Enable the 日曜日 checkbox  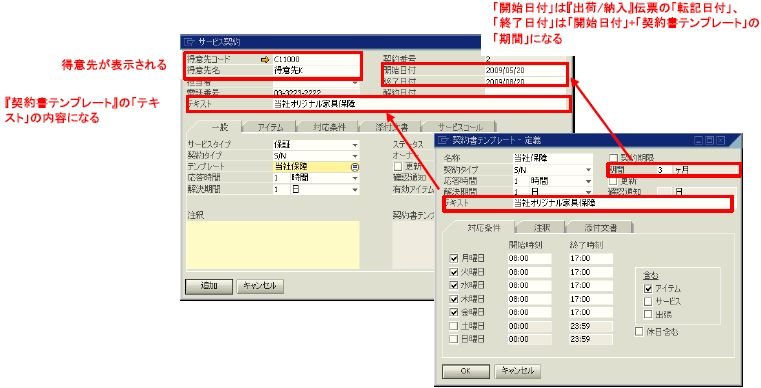click(x=454, y=339)
